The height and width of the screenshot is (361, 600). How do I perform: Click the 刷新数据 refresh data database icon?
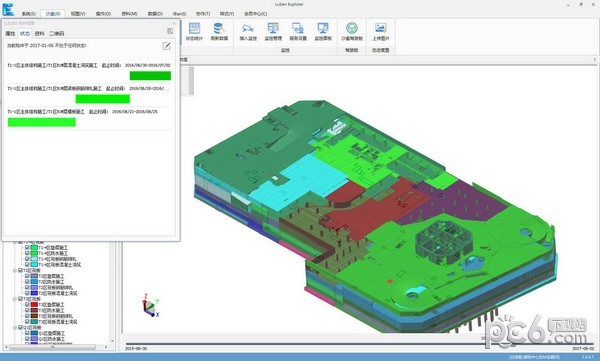coord(219,31)
